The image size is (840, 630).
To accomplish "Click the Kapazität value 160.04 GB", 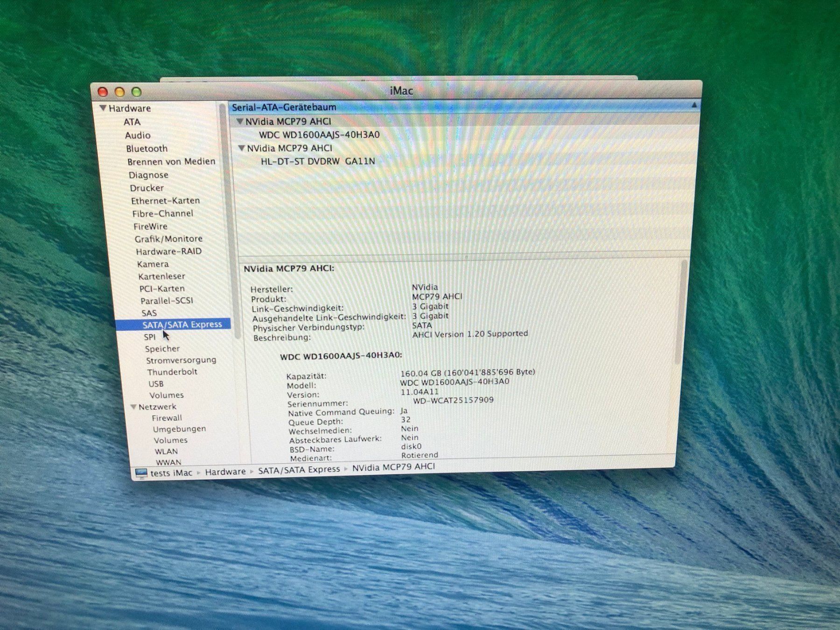I will [468, 372].
